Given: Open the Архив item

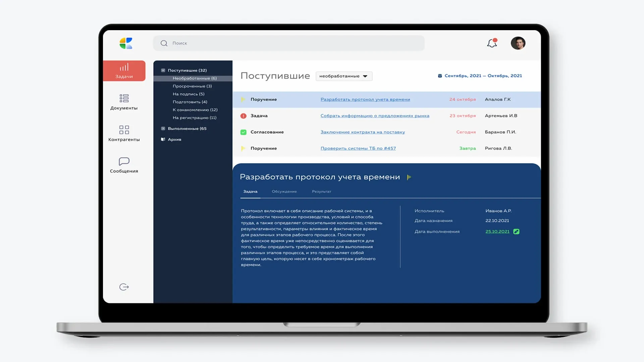Looking at the screenshot, I should pos(171,139).
